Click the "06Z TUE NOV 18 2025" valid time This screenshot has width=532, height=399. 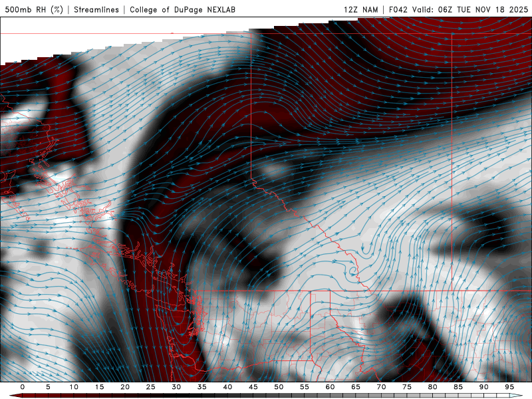click(483, 9)
